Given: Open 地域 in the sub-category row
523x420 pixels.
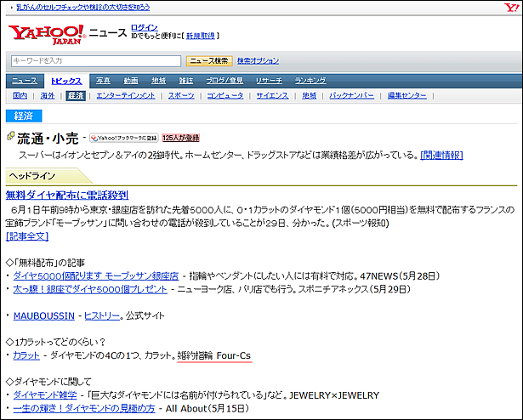Looking at the screenshot, I should tap(310, 96).
